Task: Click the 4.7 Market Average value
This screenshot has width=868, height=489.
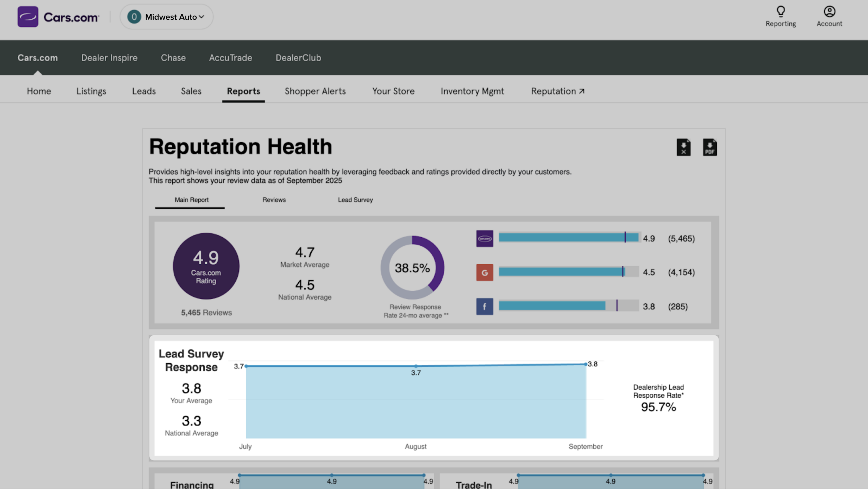Action: (x=305, y=252)
